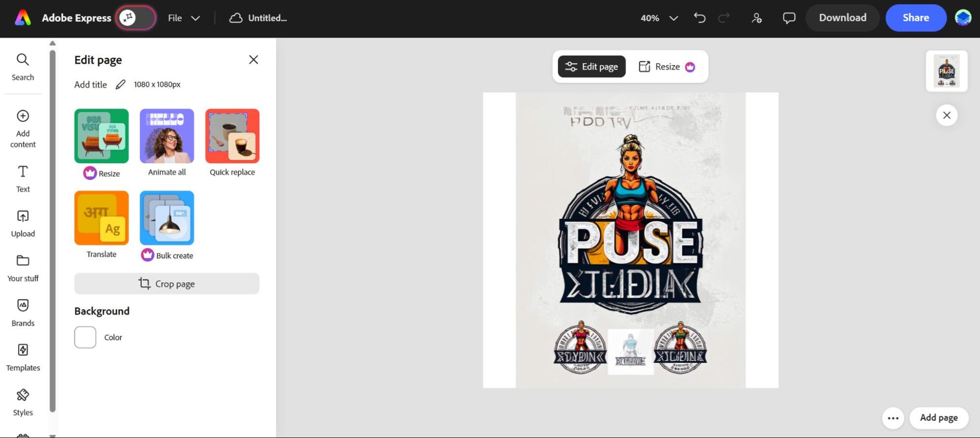This screenshot has width=980, height=438.
Task: Select the Edit page tab above canvas
Action: [591, 67]
